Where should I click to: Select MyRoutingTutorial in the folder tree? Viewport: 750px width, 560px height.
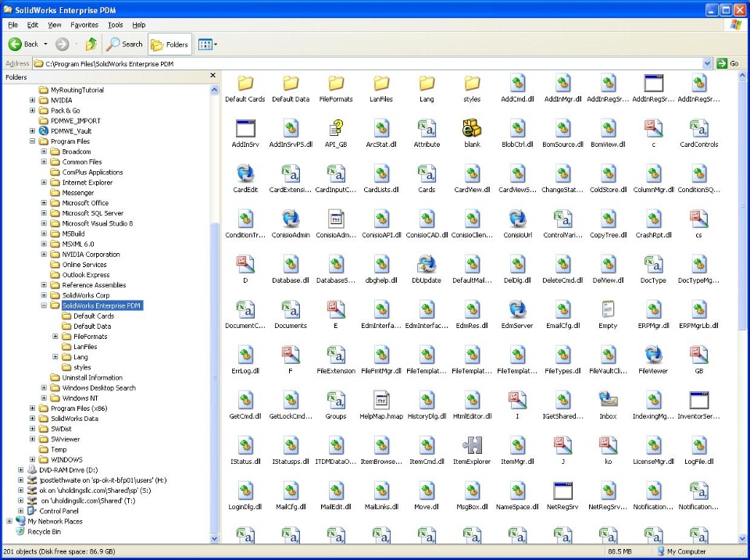[77, 90]
